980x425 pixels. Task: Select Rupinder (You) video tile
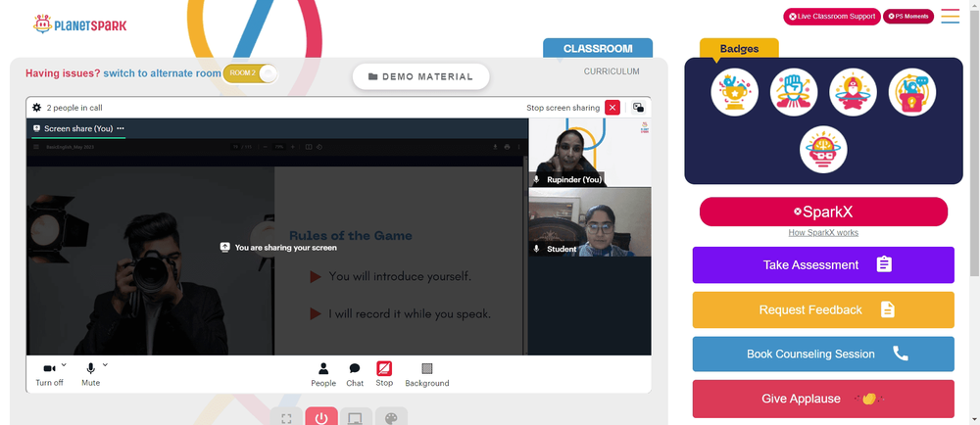[x=589, y=153]
